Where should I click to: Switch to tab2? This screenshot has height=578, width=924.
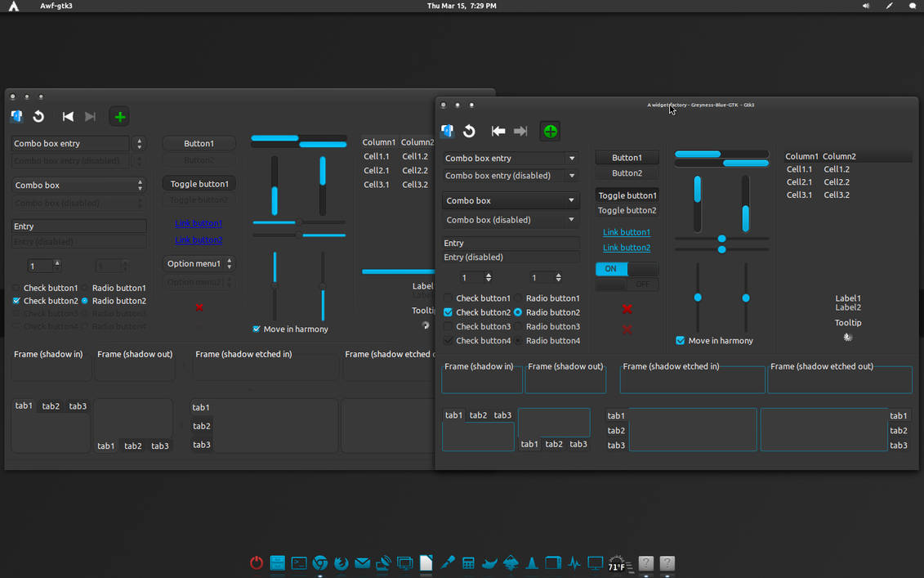tap(478, 414)
